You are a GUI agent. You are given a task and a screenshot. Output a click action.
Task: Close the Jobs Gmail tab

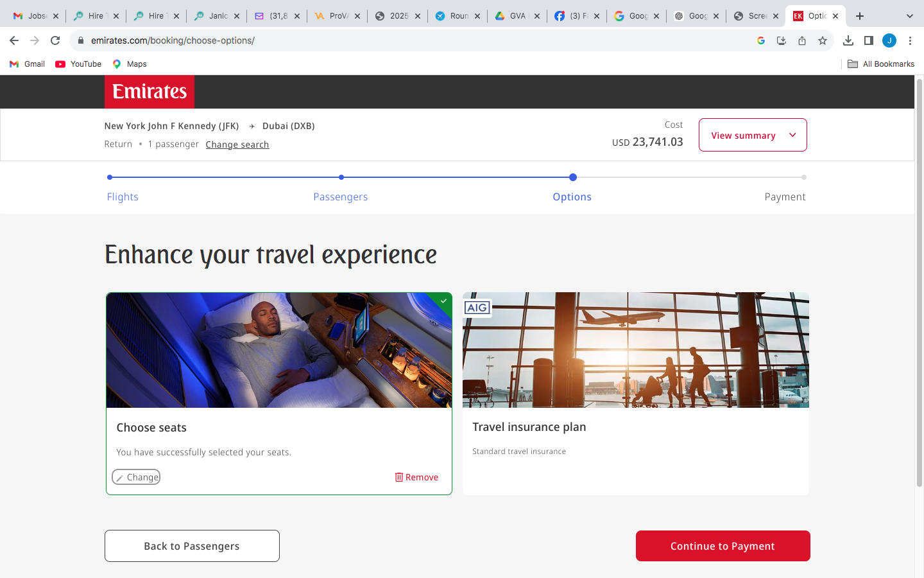pos(56,16)
